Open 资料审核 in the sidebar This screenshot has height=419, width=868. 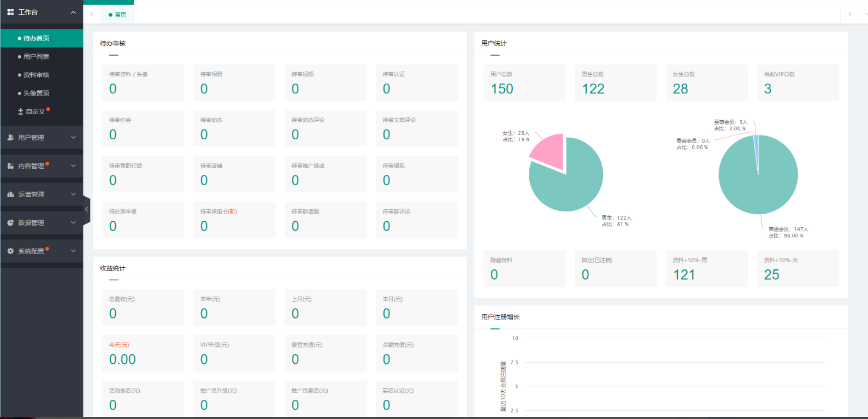click(x=36, y=75)
